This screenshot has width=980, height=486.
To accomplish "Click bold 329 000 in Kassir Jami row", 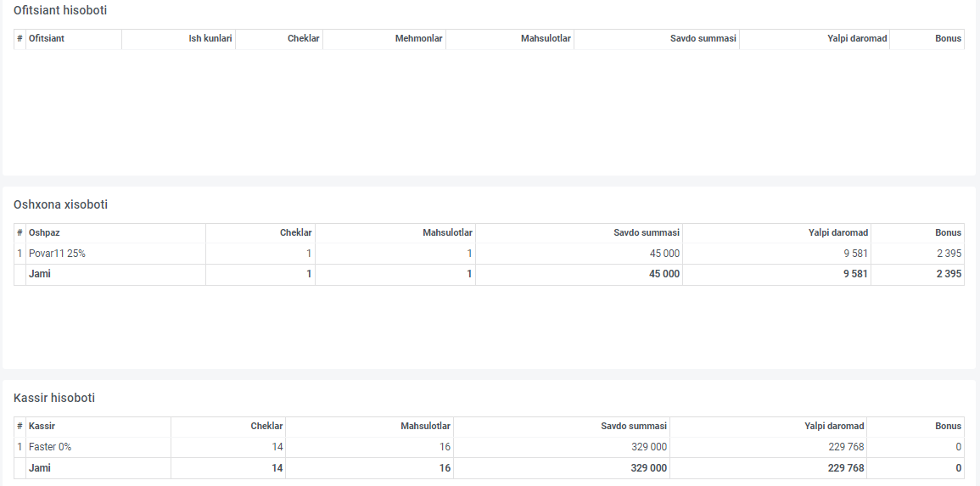I will [649, 468].
